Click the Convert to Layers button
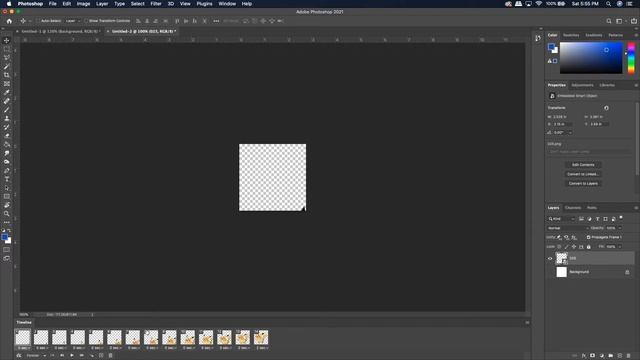Image resolution: width=640 pixels, height=360 pixels. point(583,184)
